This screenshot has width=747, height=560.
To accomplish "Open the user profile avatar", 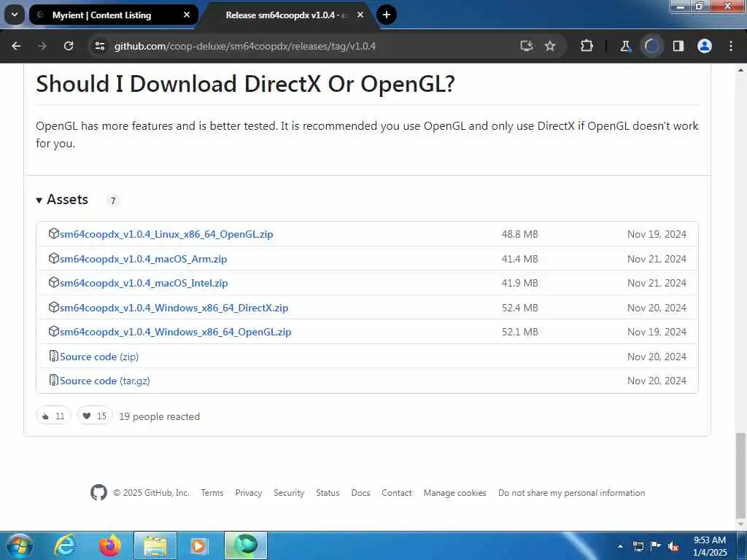I will coord(705,46).
